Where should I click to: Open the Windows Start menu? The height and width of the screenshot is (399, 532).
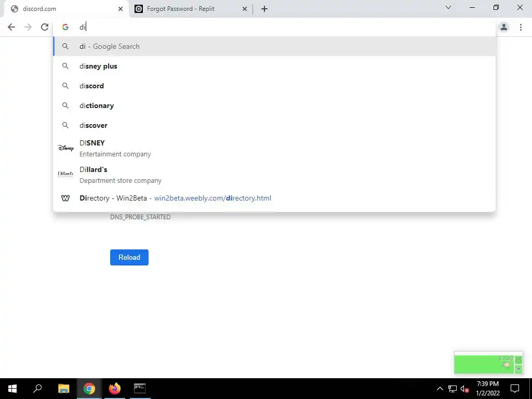pyautogui.click(x=12, y=389)
